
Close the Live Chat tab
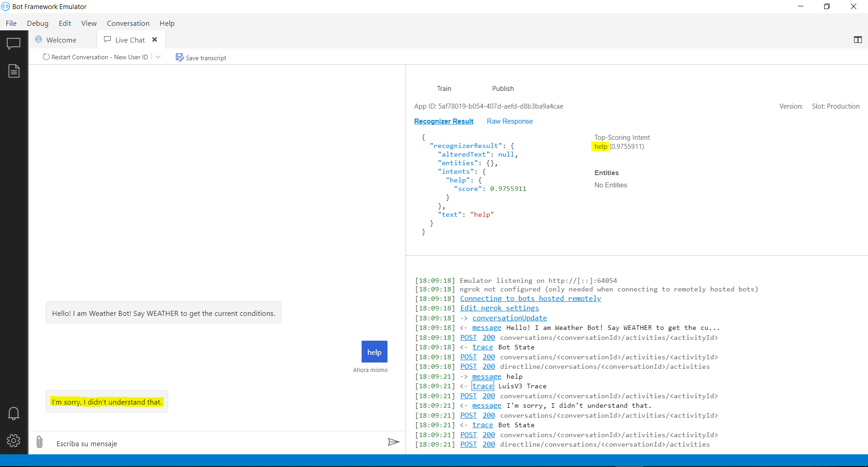tap(155, 39)
